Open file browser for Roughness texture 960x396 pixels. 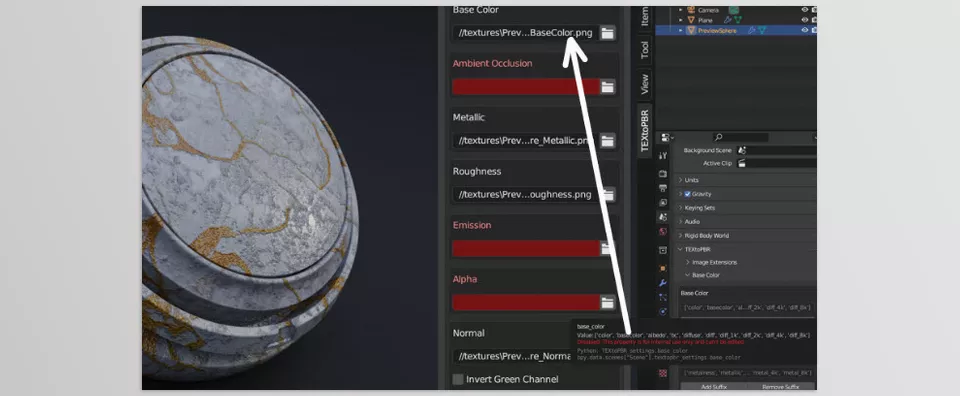tap(607, 195)
